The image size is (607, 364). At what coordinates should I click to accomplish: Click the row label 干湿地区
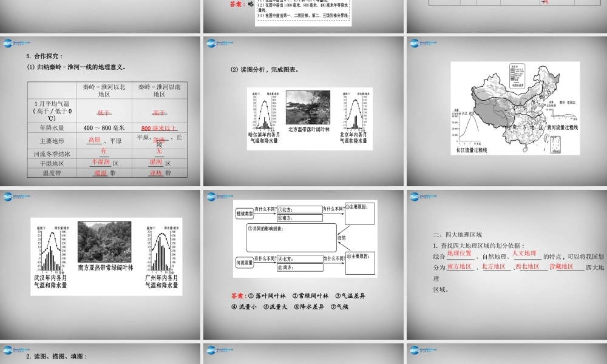click(52, 164)
